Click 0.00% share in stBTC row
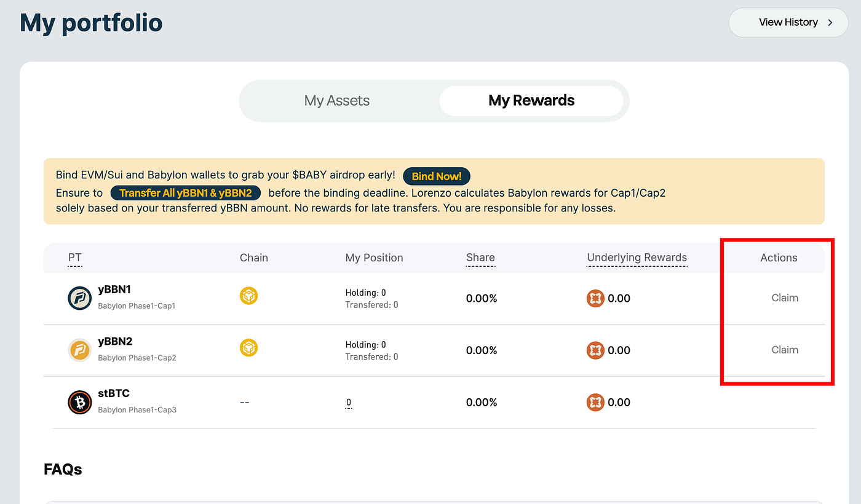The height and width of the screenshot is (504, 861). pos(482,403)
